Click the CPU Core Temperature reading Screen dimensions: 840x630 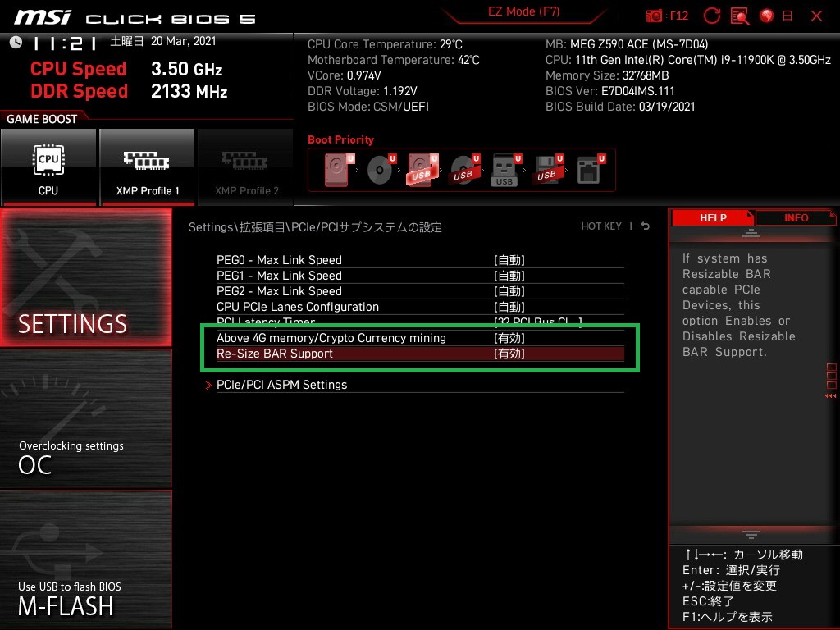click(x=385, y=44)
